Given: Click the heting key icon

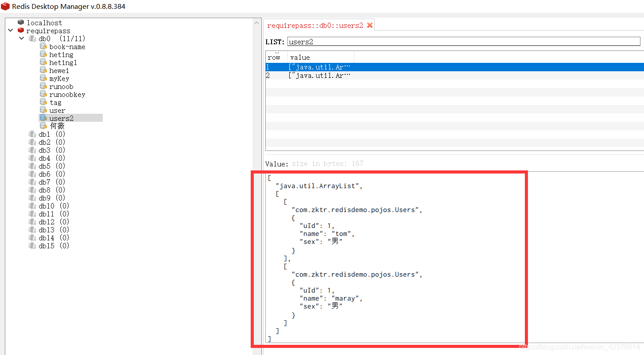Looking at the screenshot, I should tap(43, 54).
